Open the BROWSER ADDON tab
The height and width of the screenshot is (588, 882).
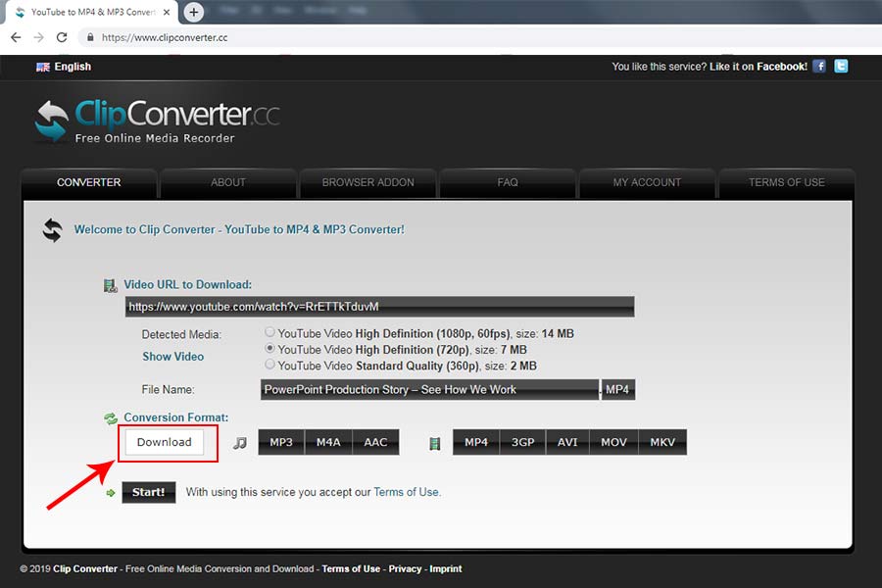tap(367, 182)
